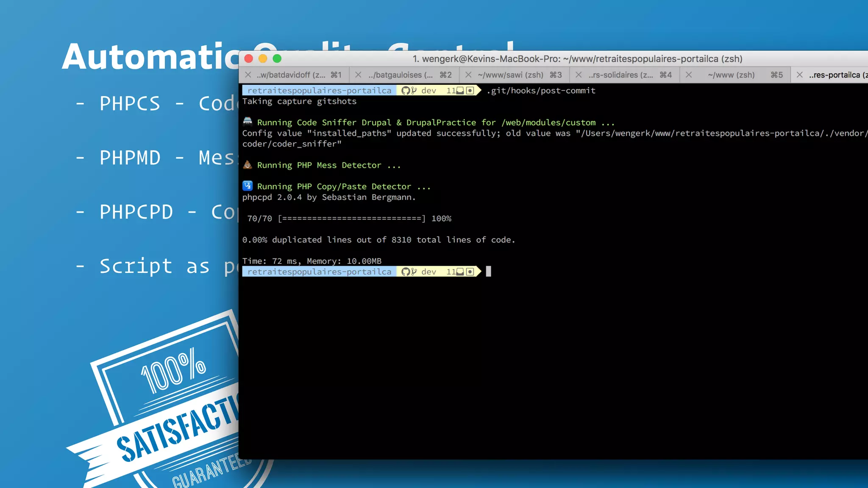
Task: Click the yellow minimize window button
Action: (263, 58)
